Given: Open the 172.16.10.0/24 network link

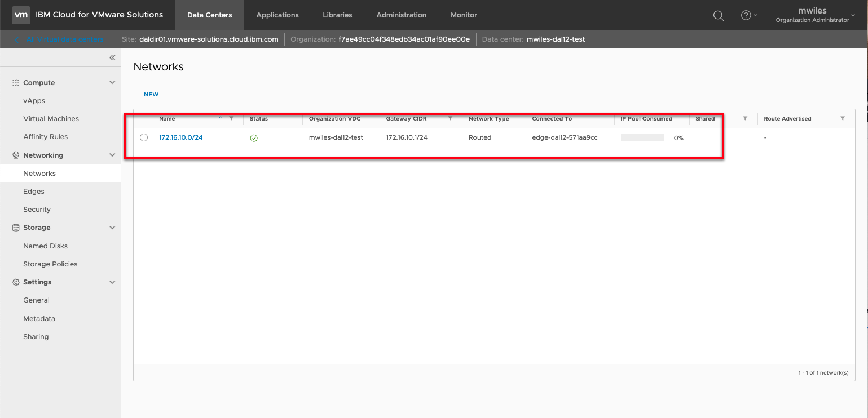Looking at the screenshot, I should pos(180,137).
